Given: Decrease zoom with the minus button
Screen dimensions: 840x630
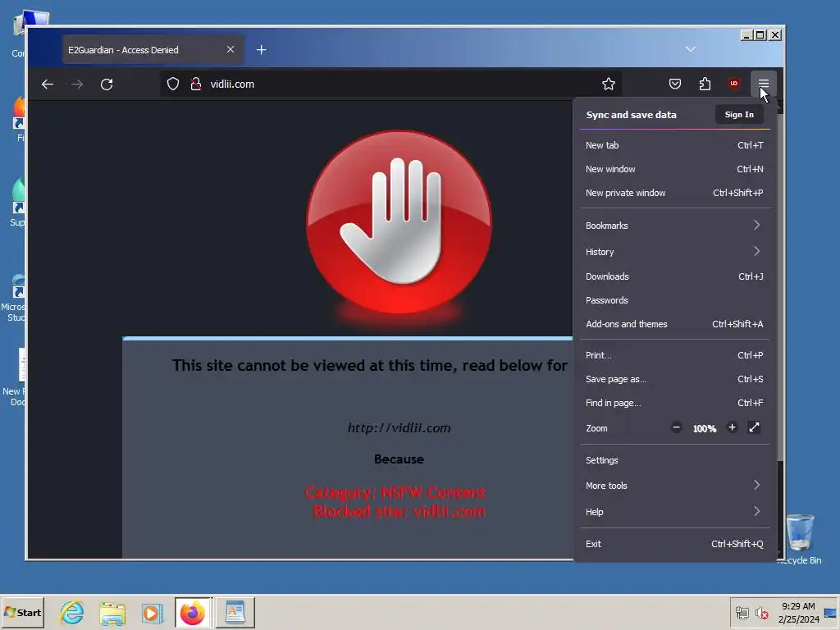Looking at the screenshot, I should [676, 427].
